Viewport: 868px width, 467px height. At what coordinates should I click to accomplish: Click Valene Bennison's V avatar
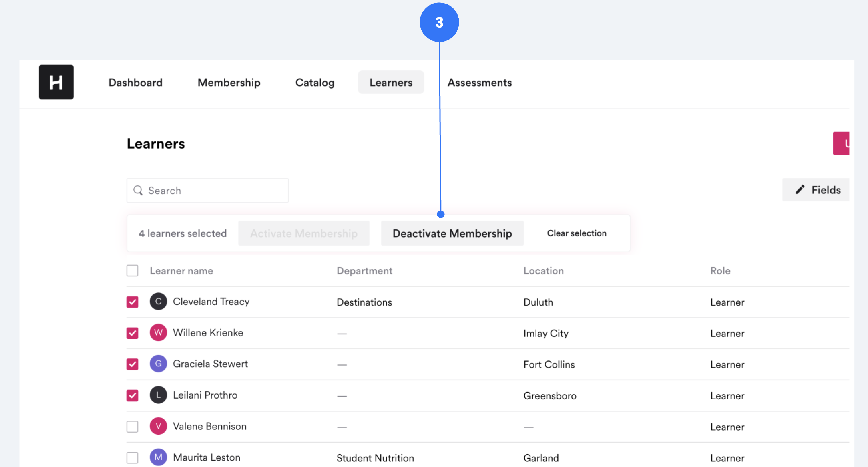158,426
